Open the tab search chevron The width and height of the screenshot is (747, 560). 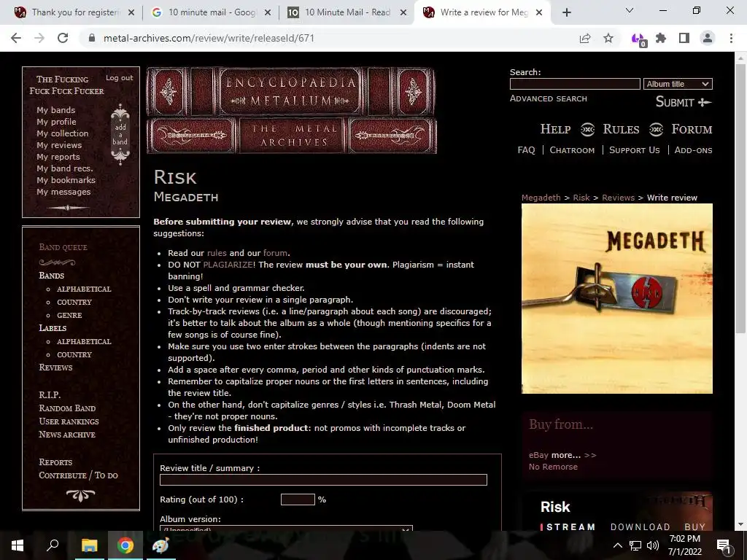[x=630, y=10]
